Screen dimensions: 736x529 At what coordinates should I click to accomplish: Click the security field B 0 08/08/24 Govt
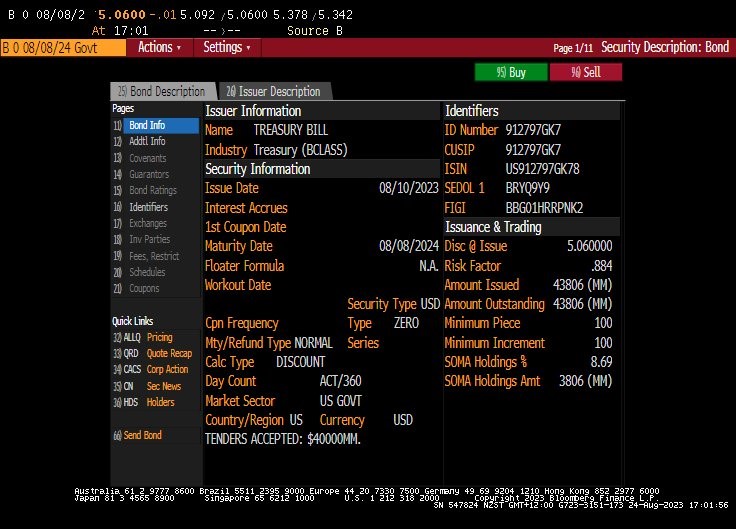point(63,48)
